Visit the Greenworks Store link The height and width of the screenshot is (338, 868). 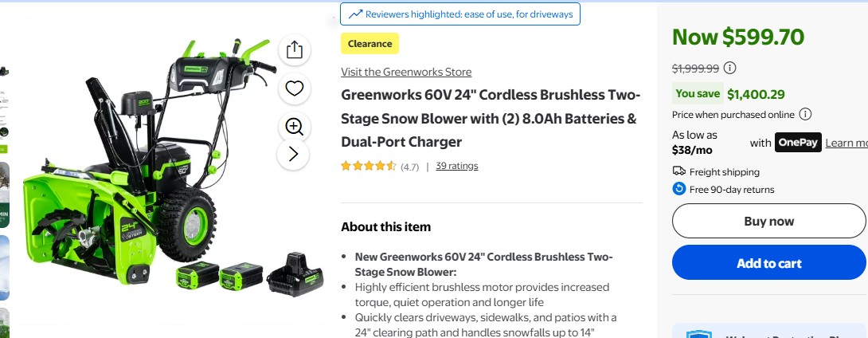406,72
